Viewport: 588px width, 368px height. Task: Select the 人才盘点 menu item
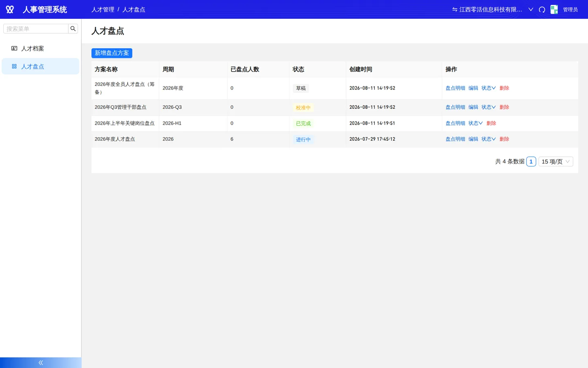pos(40,66)
